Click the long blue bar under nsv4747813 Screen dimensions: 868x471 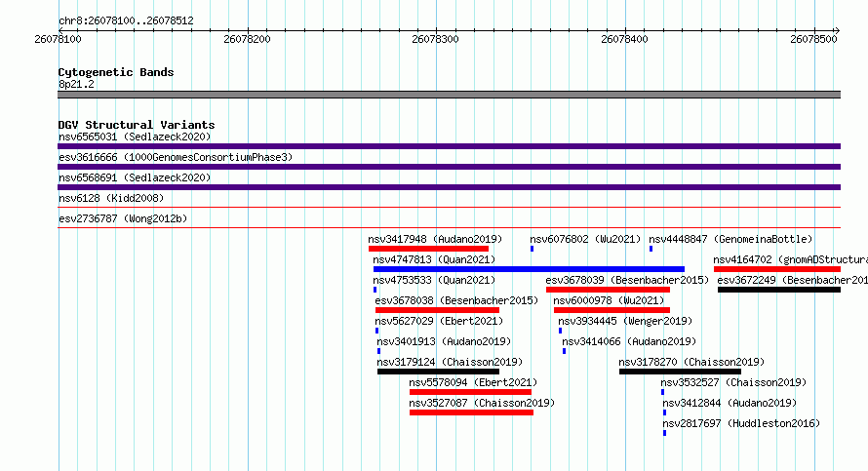point(529,269)
